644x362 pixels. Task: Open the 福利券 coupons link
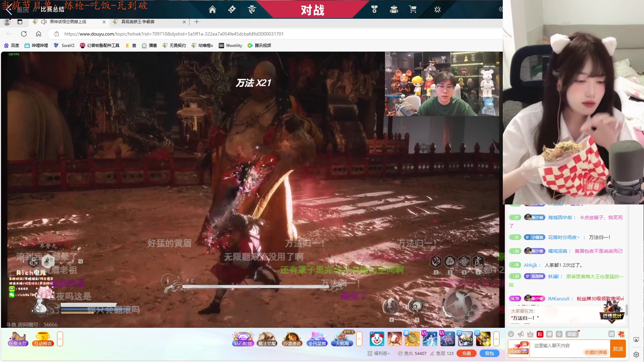pyautogui.click(x=379, y=353)
